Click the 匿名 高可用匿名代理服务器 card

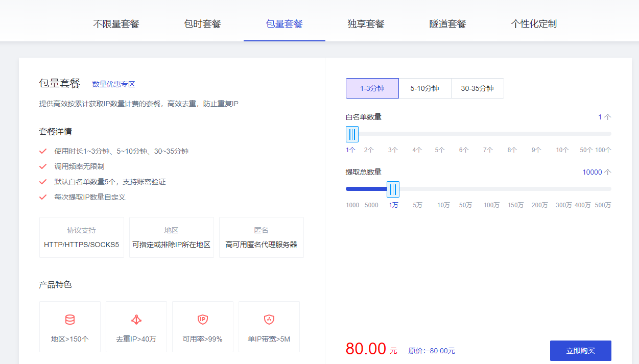tap(262, 237)
